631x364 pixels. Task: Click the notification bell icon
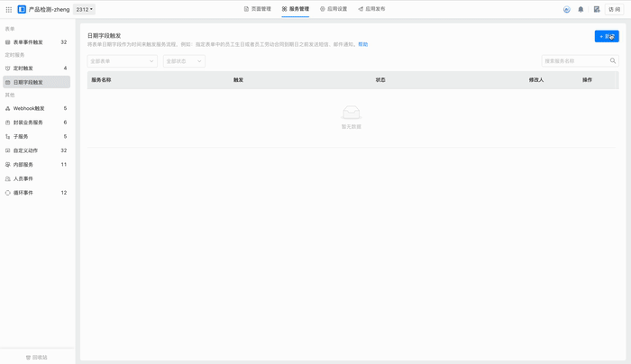[x=581, y=9]
